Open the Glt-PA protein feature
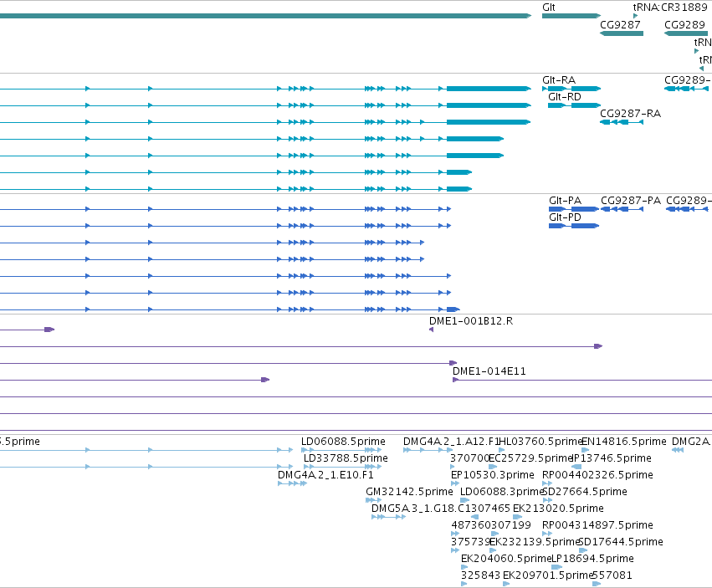712x588 pixels. click(x=574, y=209)
